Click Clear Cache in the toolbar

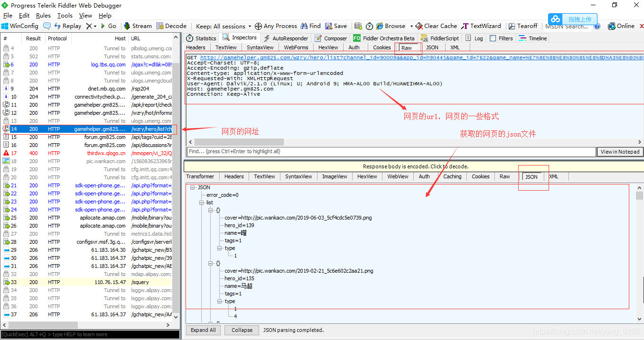(437, 26)
